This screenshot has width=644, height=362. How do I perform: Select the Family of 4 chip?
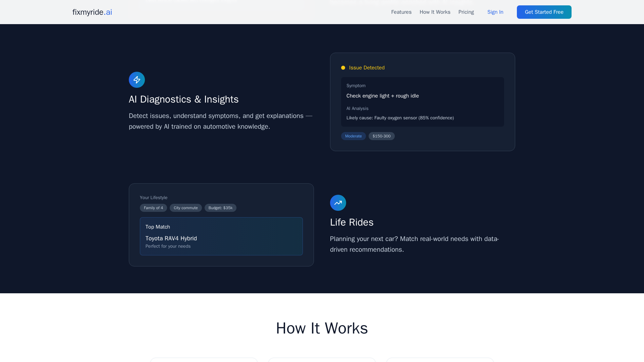click(x=153, y=208)
